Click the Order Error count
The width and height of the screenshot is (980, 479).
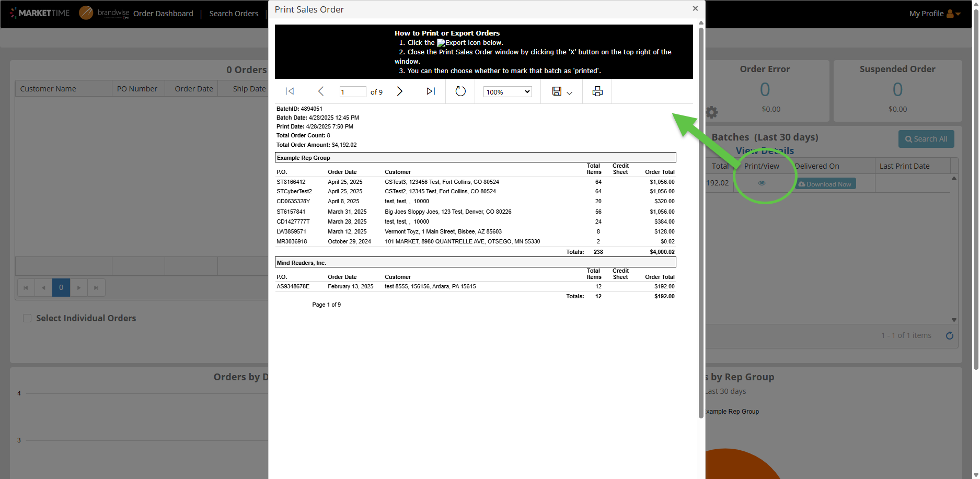[x=765, y=90]
